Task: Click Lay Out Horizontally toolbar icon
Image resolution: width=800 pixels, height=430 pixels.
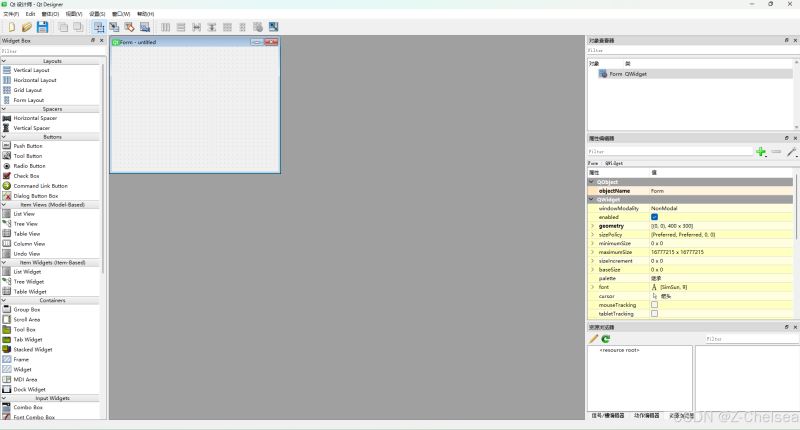Action: pos(166,27)
